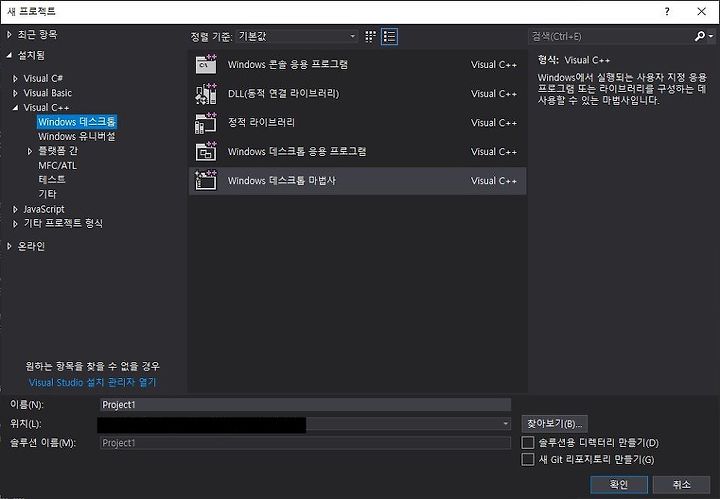The width and height of the screenshot is (720, 499).
Task: Click the 솔루션 이름(M) input field
Action: tap(305, 443)
